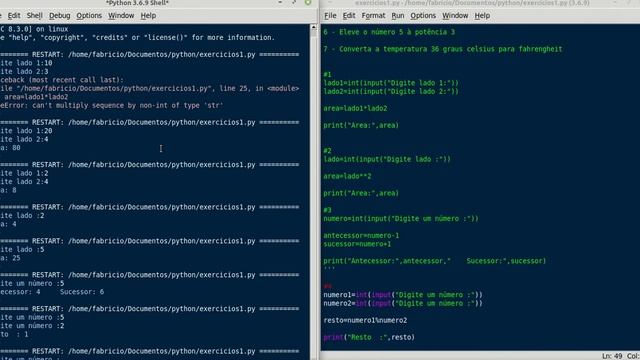
Task: Click 'antecessor=numero-1' line in editor
Action: pos(361,236)
